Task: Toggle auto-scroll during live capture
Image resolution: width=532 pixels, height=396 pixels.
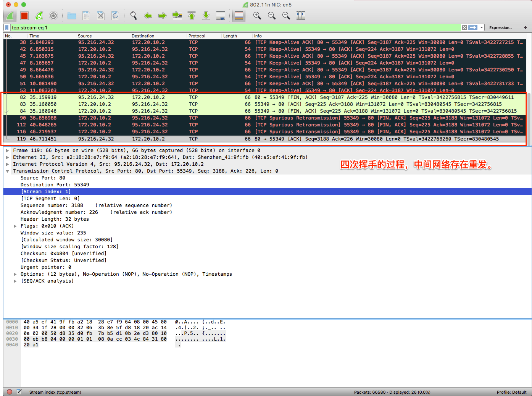Action: [x=221, y=16]
